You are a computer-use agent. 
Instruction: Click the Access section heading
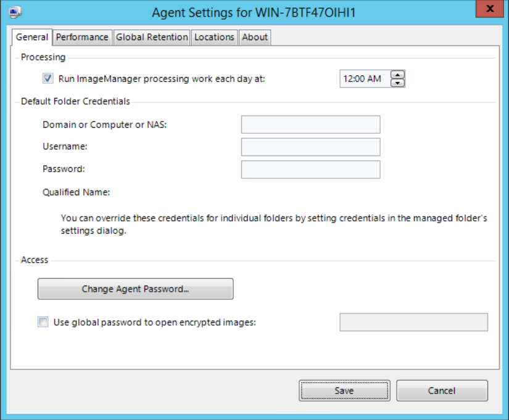tap(35, 260)
